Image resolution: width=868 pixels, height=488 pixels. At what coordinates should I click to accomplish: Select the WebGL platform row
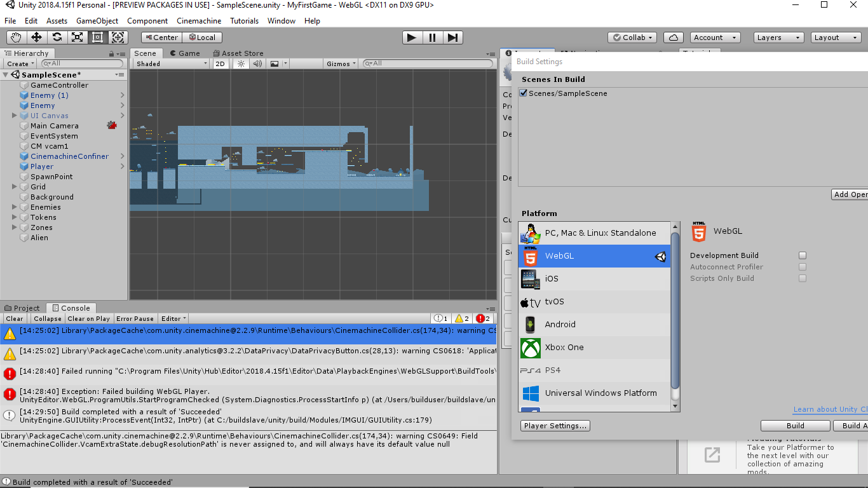coord(594,255)
